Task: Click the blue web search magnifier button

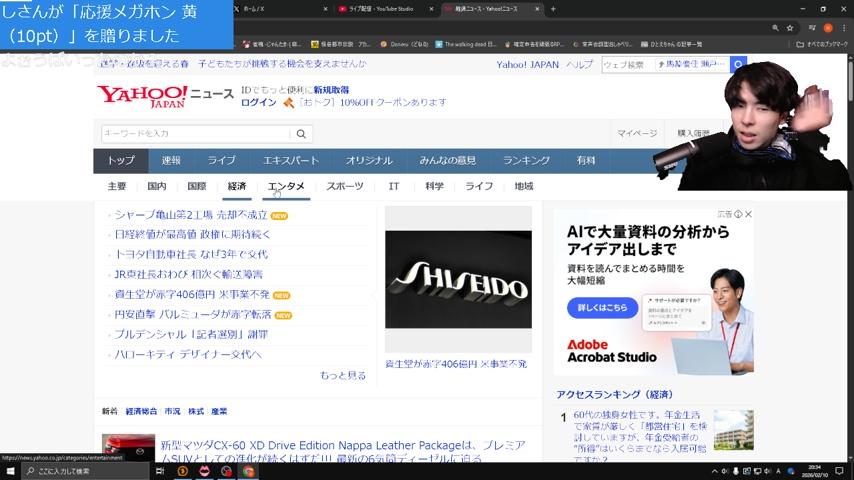Action: pos(738,64)
